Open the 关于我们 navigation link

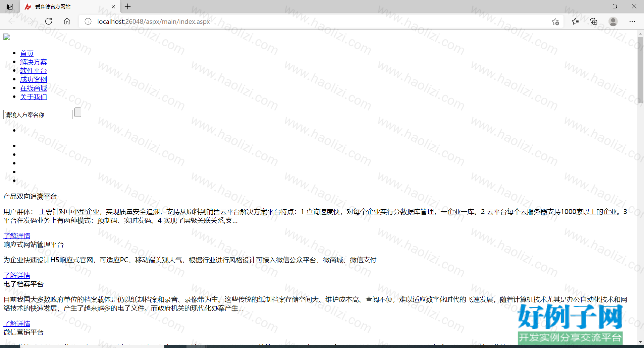pos(34,97)
